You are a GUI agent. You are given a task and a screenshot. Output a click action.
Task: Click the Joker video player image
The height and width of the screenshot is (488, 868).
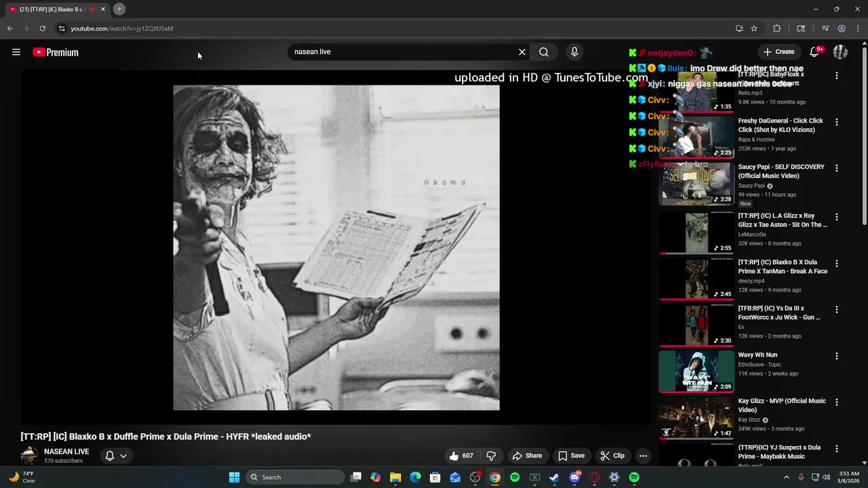[x=336, y=247]
